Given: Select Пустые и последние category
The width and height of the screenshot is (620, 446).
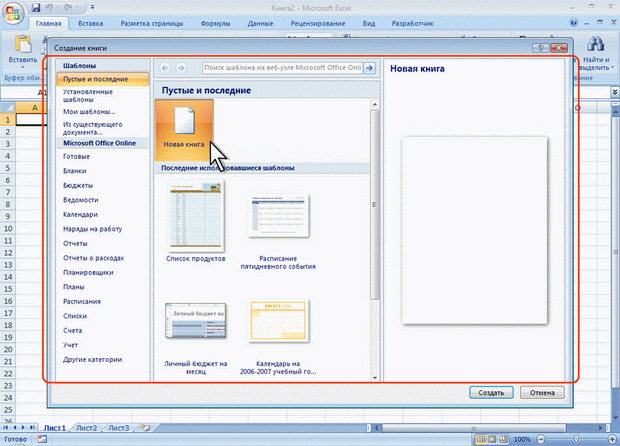Looking at the screenshot, I should (x=103, y=79).
